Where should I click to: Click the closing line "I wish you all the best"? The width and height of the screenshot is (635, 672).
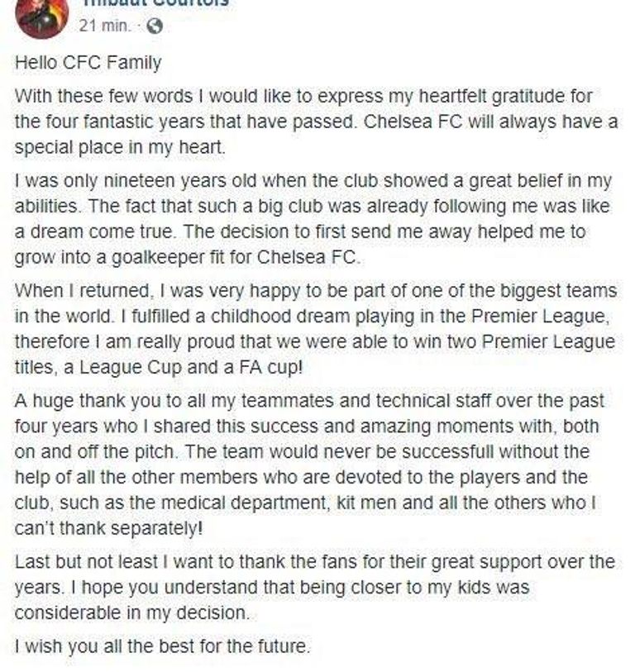pos(163,646)
